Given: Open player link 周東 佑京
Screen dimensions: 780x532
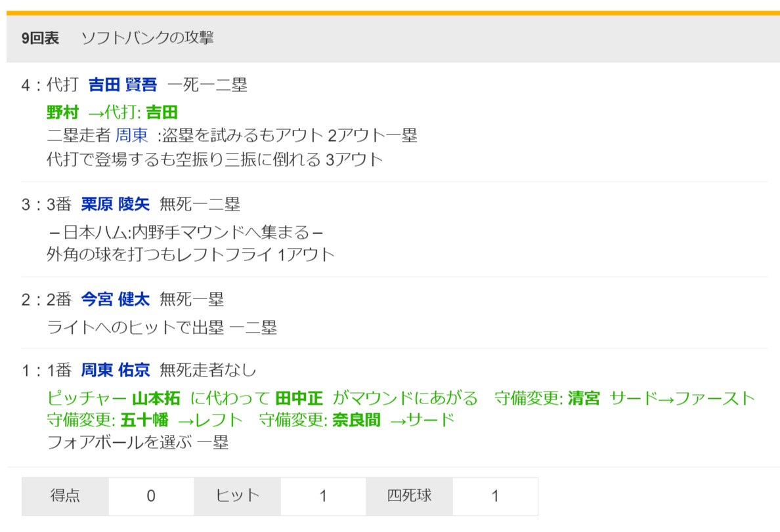Looking at the screenshot, I should pos(116,370).
